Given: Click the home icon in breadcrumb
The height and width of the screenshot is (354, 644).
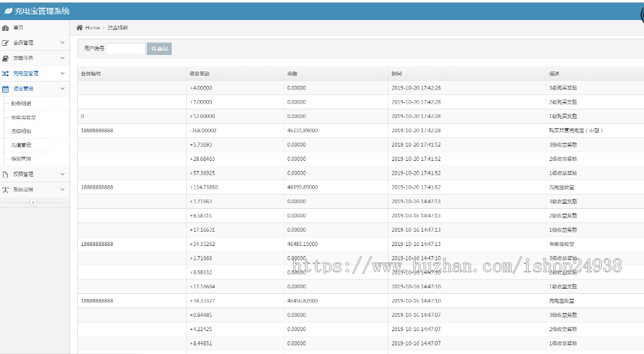Looking at the screenshot, I should click(x=80, y=27).
